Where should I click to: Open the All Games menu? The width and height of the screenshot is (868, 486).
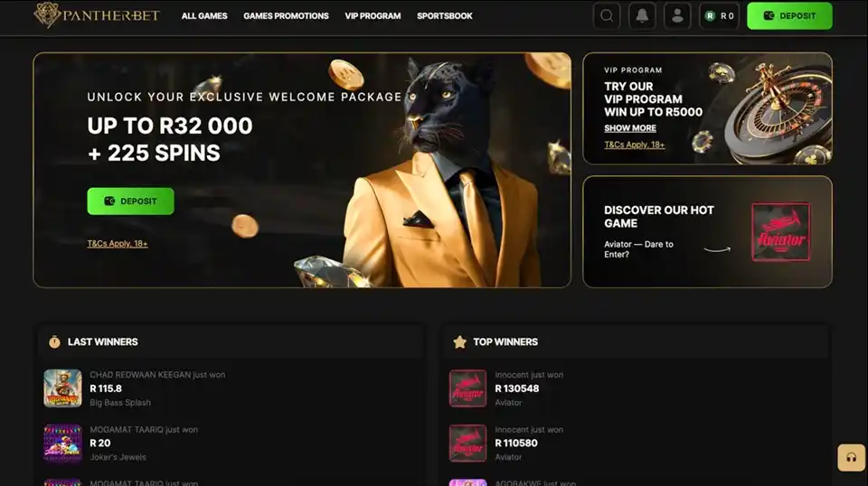point(204,16)
